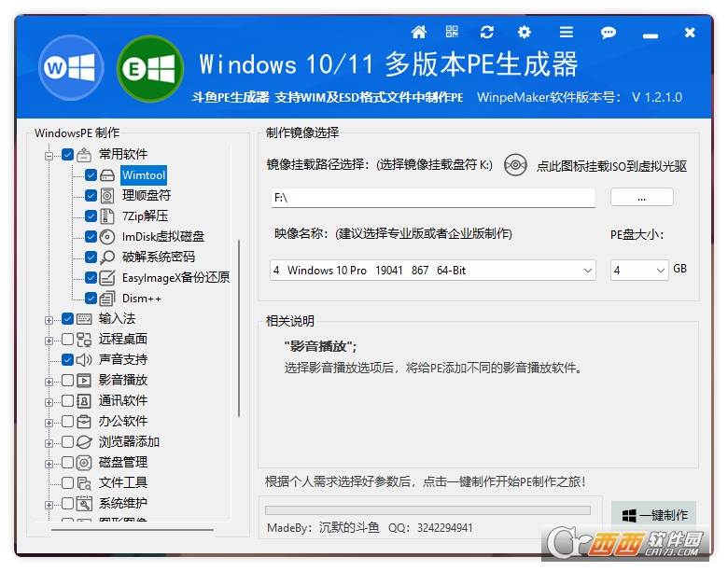Screen dimensions: 728x571
Task: Click the F:\ mount path field
Action: (433, 198)
